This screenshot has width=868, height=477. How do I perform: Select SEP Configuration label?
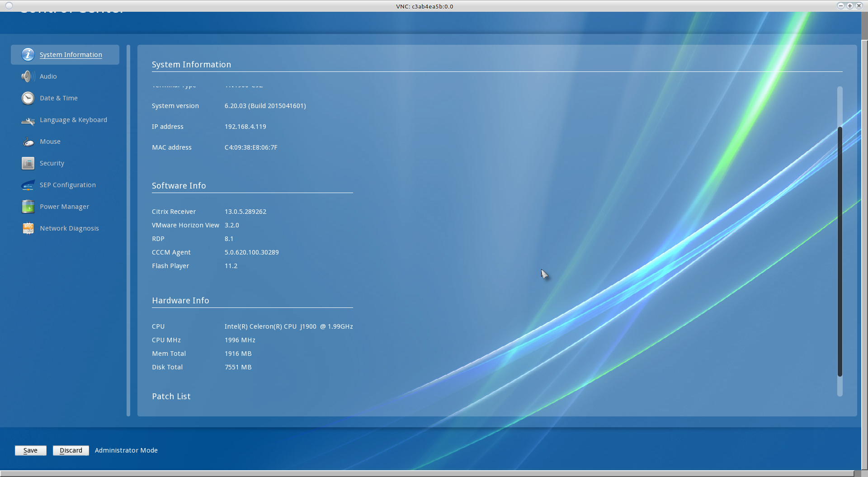68,185
